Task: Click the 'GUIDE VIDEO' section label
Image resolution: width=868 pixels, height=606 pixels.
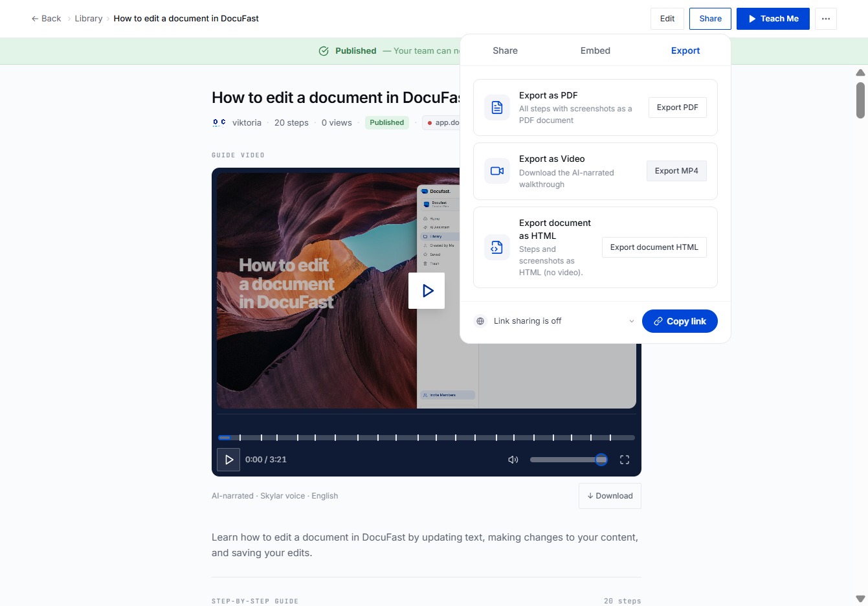Action: [x=238, y=155]
